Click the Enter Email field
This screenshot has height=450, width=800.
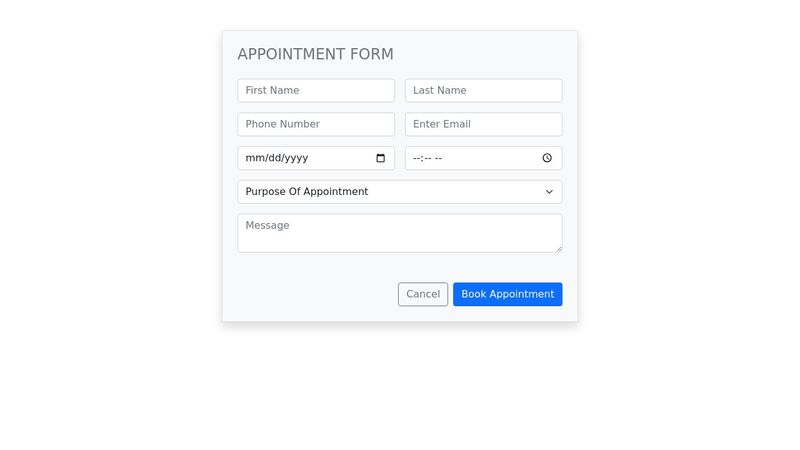click(483, 124)
